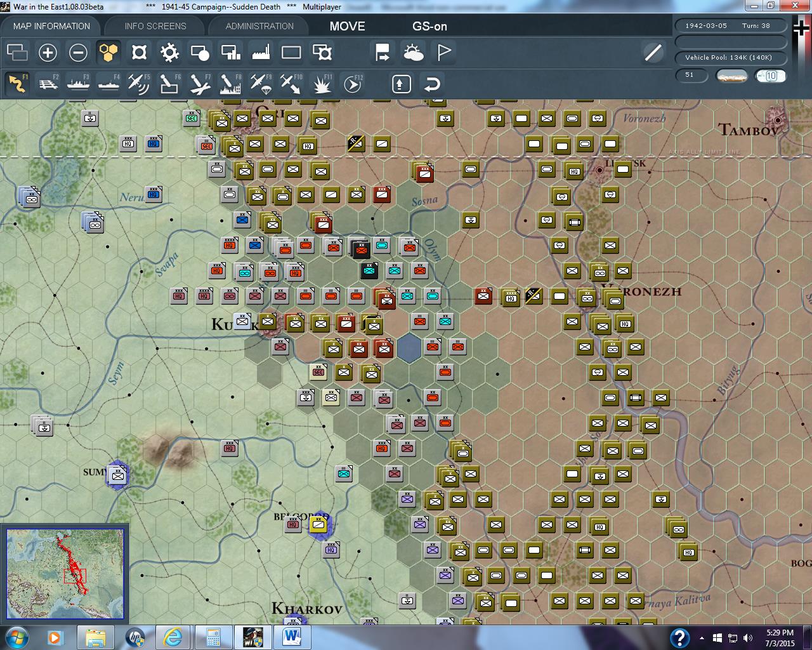
Task: Click the help question mark tray icon
Action: [x=680, y=637]
